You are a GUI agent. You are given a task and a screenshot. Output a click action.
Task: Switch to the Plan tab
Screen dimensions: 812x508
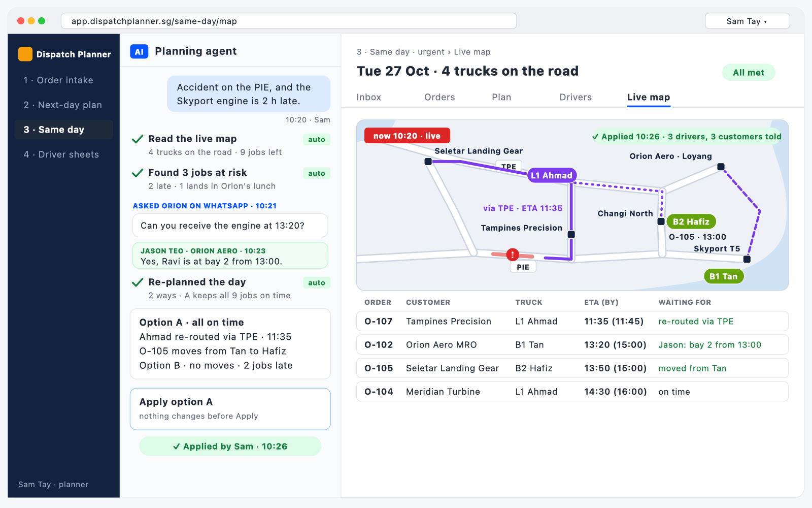501,97
